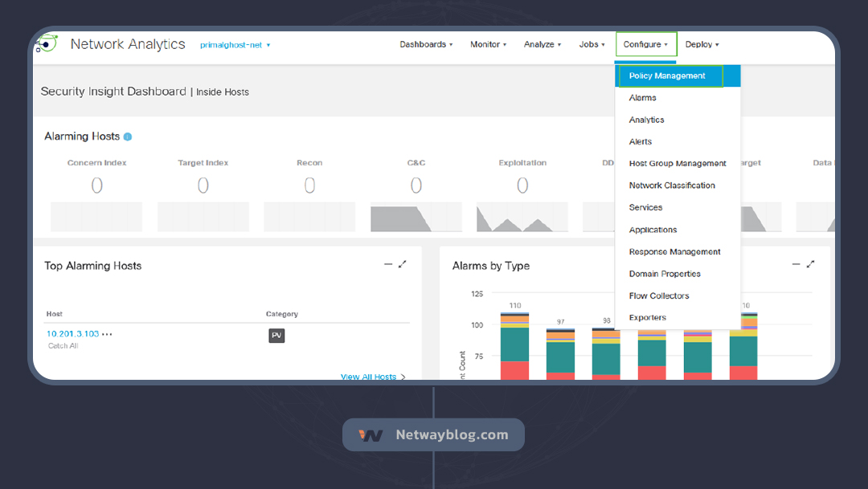Select Flow Collectors in the menu

click(x=658, y=295)
